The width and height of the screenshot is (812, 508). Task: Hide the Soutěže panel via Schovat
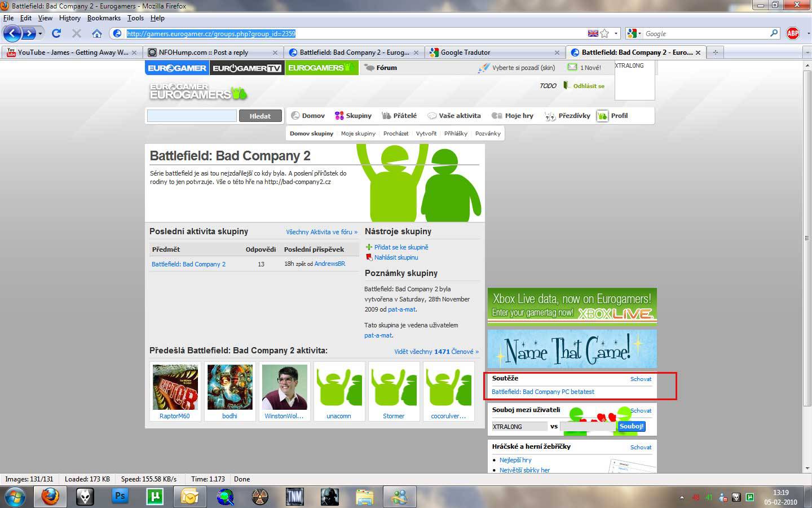tap(641, 379)
